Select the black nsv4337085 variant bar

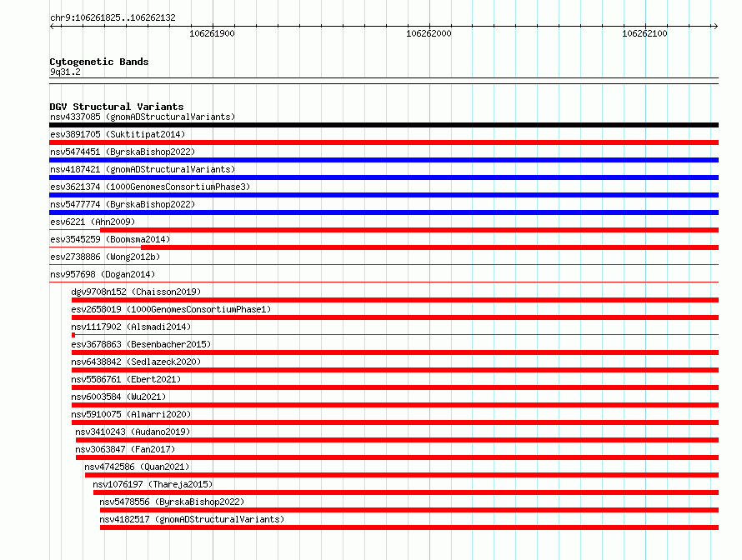tap(384, 125)
